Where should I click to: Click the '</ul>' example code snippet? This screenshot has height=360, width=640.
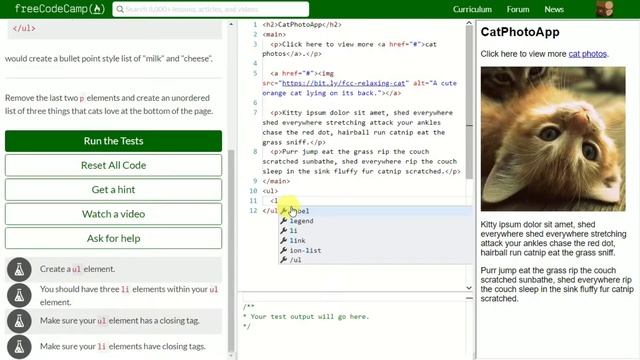[24, 28]
